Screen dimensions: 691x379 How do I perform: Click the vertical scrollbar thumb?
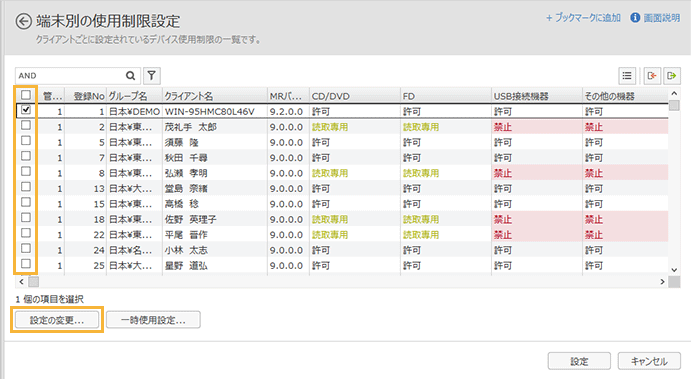tap(674, 105)
